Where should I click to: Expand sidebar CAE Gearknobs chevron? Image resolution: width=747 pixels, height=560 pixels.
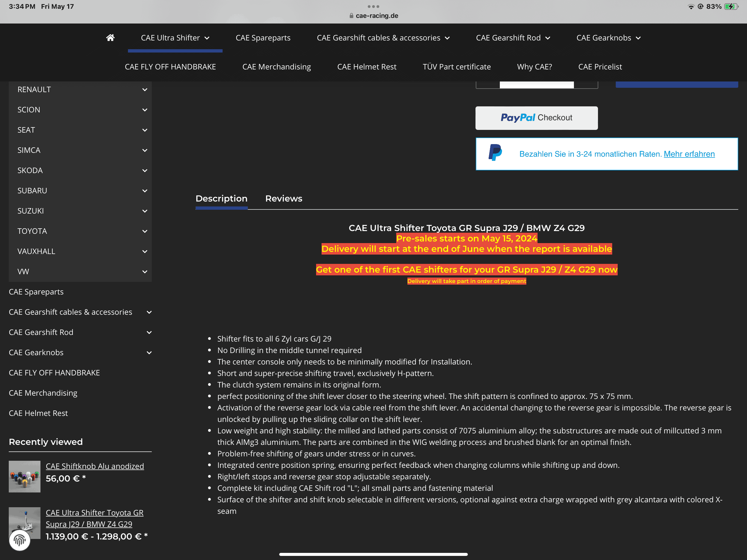(149, 353)
